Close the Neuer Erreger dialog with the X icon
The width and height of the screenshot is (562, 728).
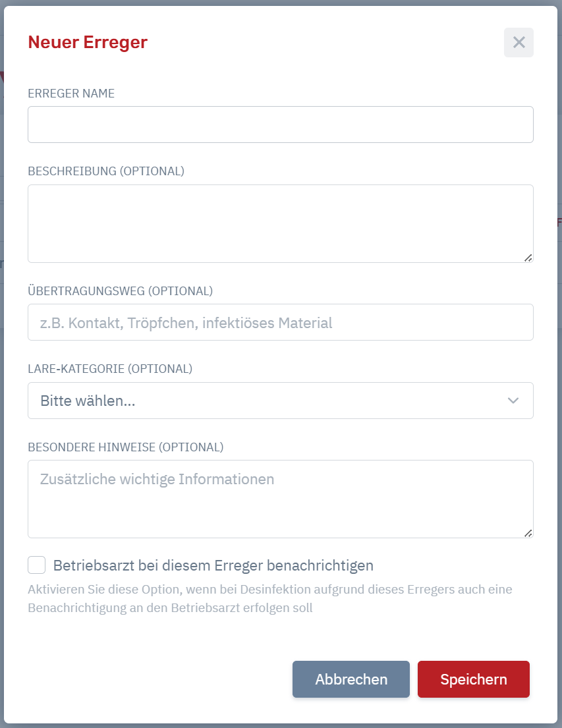(x=519, y=43)
